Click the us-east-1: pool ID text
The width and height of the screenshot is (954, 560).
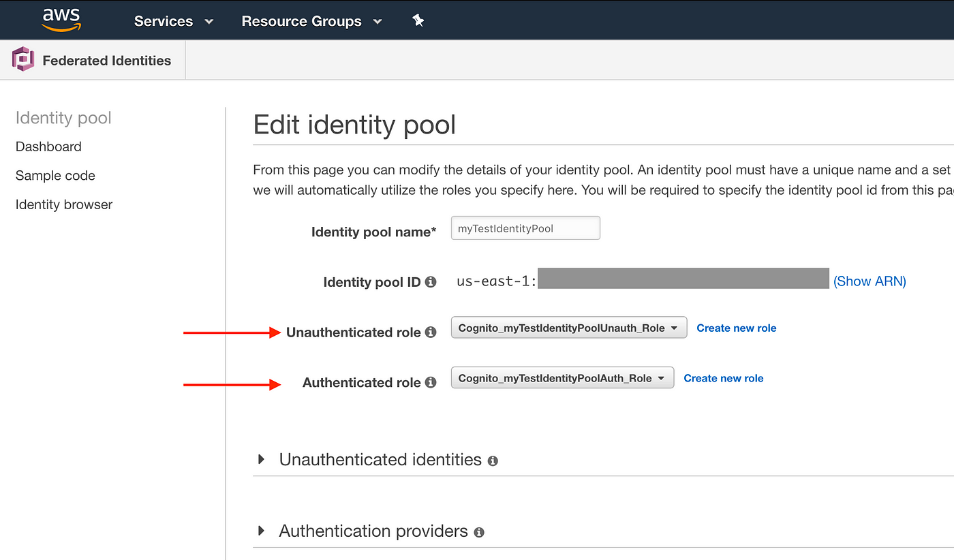pos(497,281)
